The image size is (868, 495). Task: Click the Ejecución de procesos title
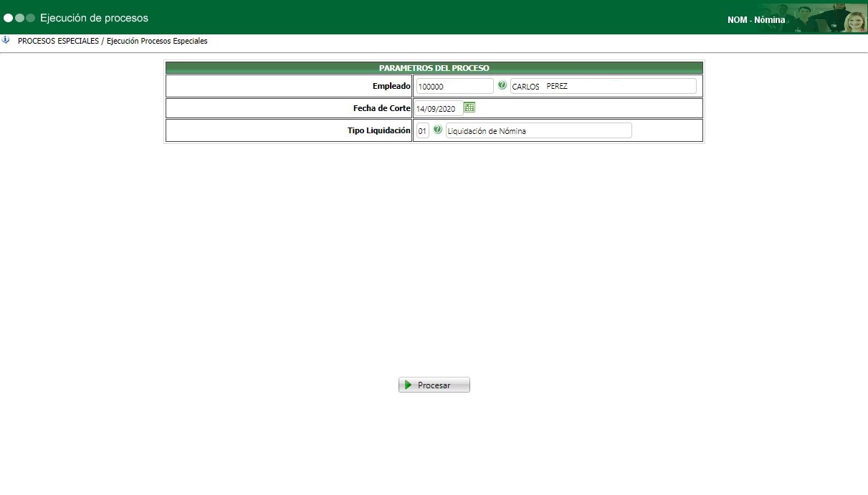click(94, 18)
